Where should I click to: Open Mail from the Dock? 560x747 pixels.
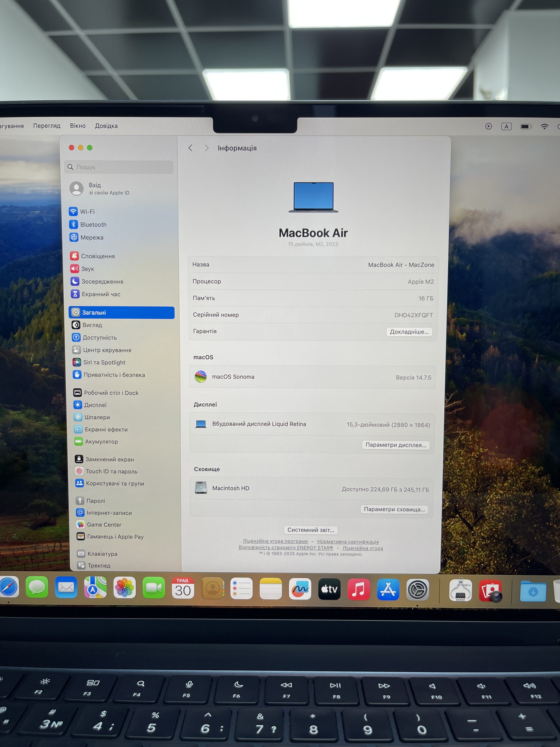66,588
